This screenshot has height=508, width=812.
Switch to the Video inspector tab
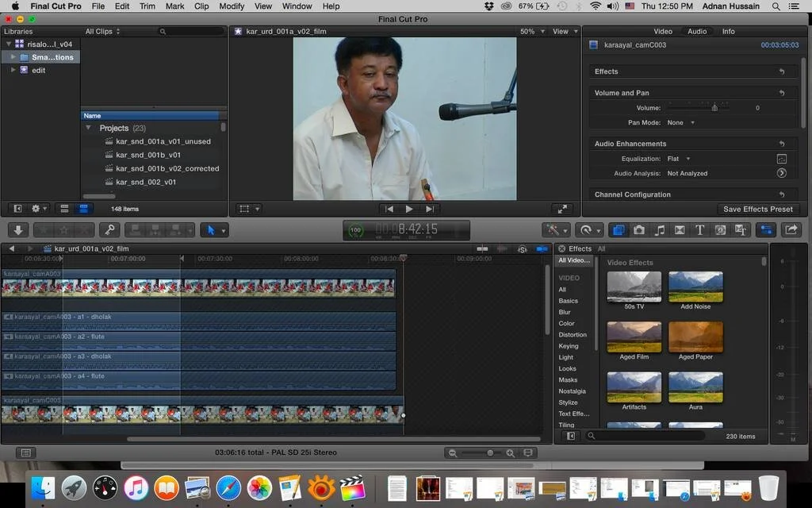click(x=662, y=32)
